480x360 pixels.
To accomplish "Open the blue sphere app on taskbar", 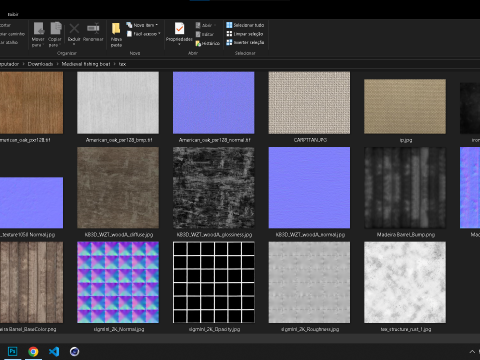I will tap(74, 351).
